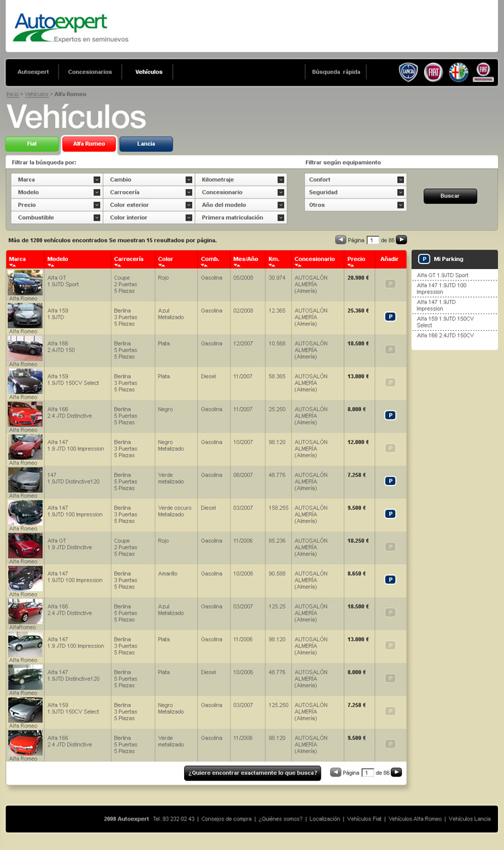504x850 pixels.
Task: Sort table by Mes/Año column header
Action: coord(245,260)
